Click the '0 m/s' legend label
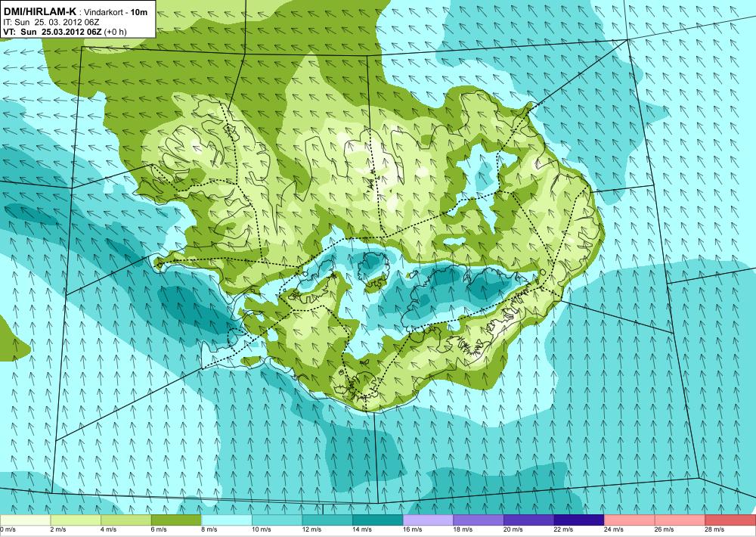756x537 pixels. (8, 529)
